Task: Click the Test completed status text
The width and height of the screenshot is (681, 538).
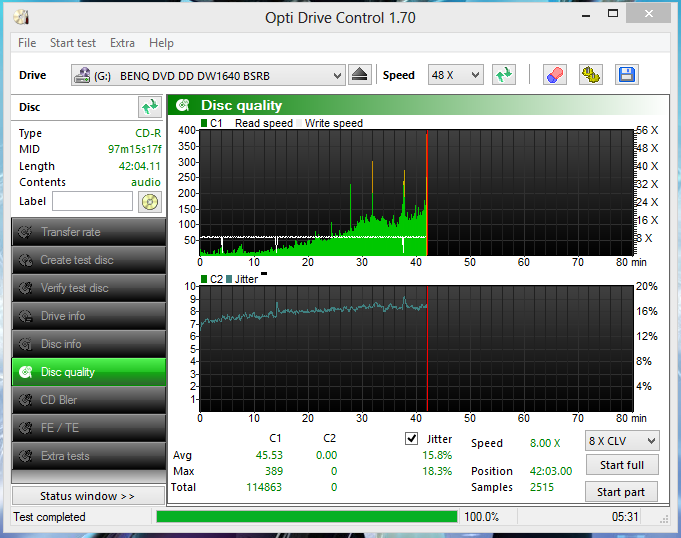Action: coord(49,517)
